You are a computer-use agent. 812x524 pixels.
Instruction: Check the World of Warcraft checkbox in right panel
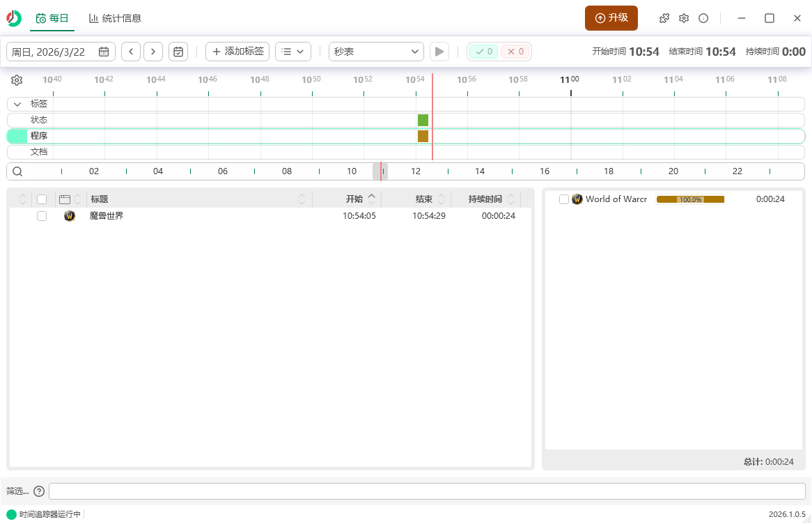(x=564, y=199)
